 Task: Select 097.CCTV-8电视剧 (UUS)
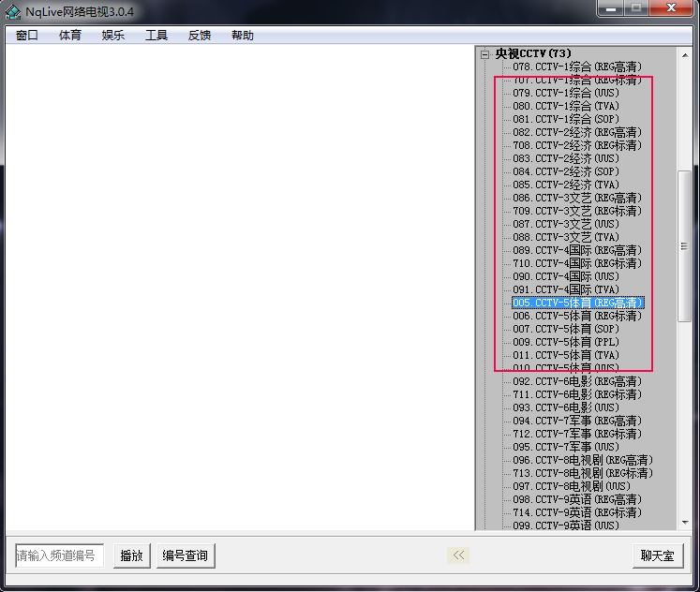pyautogui.click(x=572, y=486)
